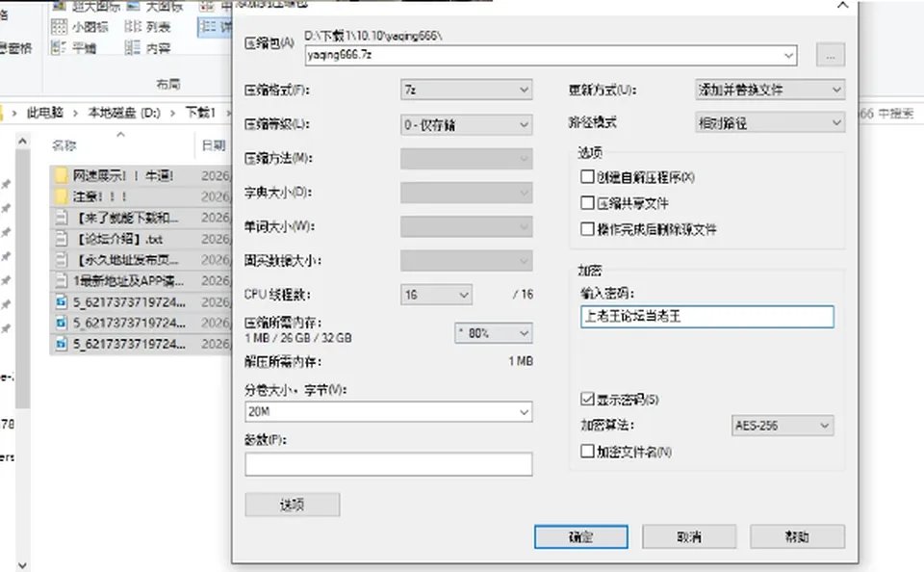
Task: Click the 【来了就能下载和... file icon
Action: pyautogui.click(x=61, y=218)
